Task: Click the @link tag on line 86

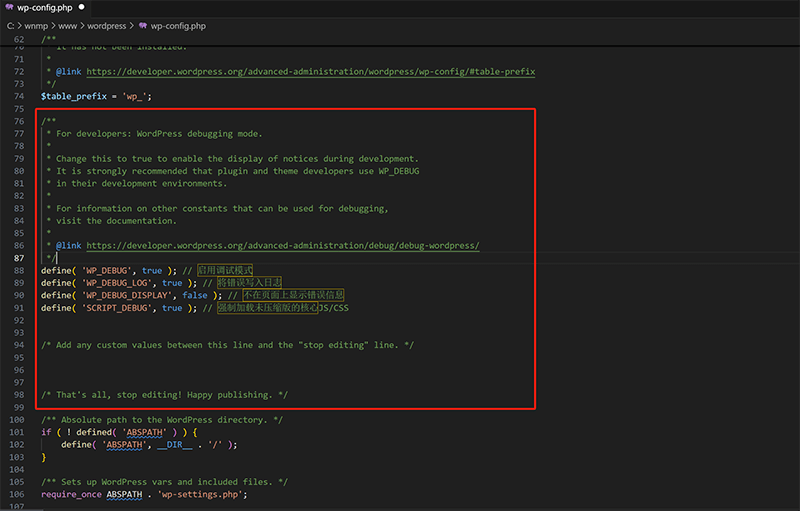Action: click(x=68, y=246)
